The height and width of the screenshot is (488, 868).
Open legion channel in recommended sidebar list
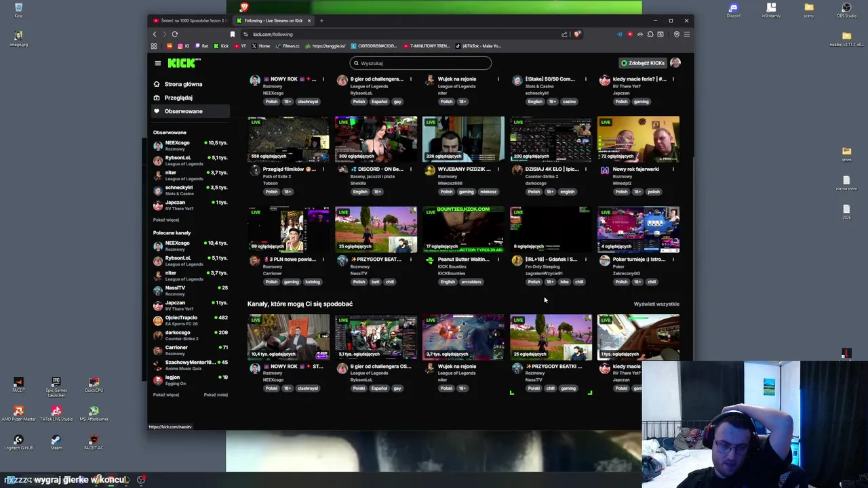191,380
